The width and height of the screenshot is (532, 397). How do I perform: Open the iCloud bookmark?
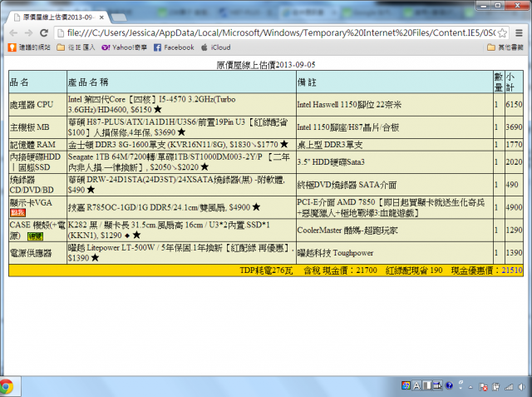(216, 47)
